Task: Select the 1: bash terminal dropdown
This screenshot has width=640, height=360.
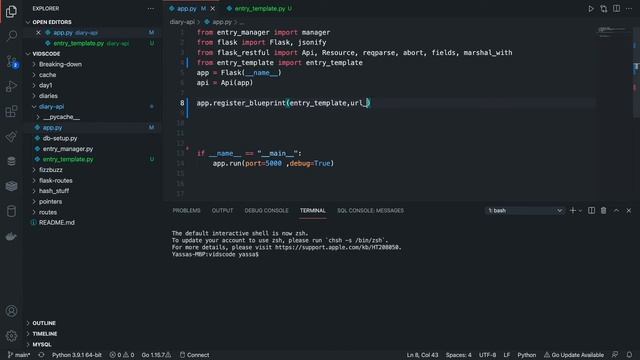Action: pos(525,211)
